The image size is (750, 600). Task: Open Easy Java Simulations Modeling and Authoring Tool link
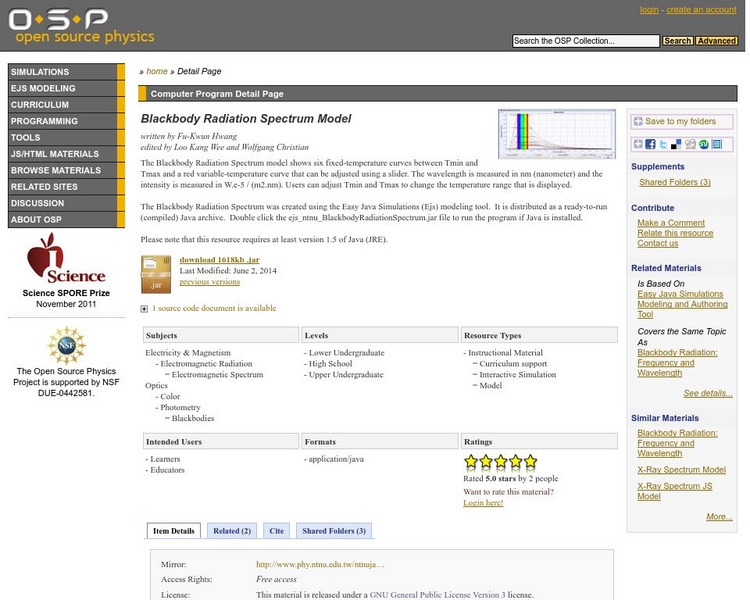pos(683,304)
